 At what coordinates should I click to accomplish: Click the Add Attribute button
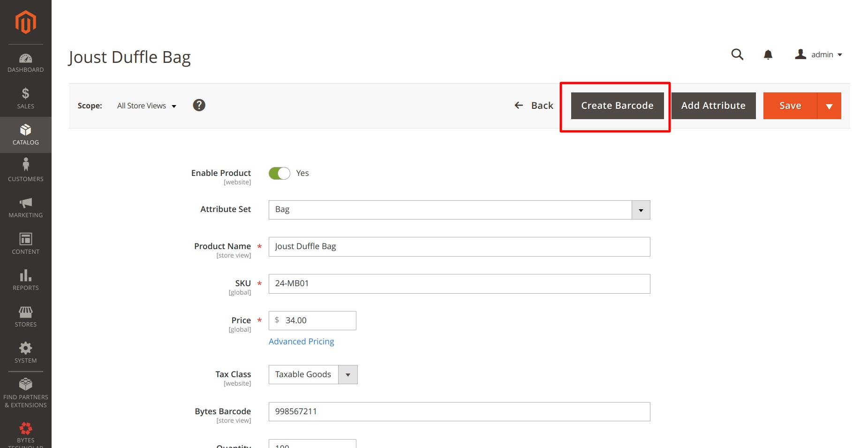(x=713, y=106)
